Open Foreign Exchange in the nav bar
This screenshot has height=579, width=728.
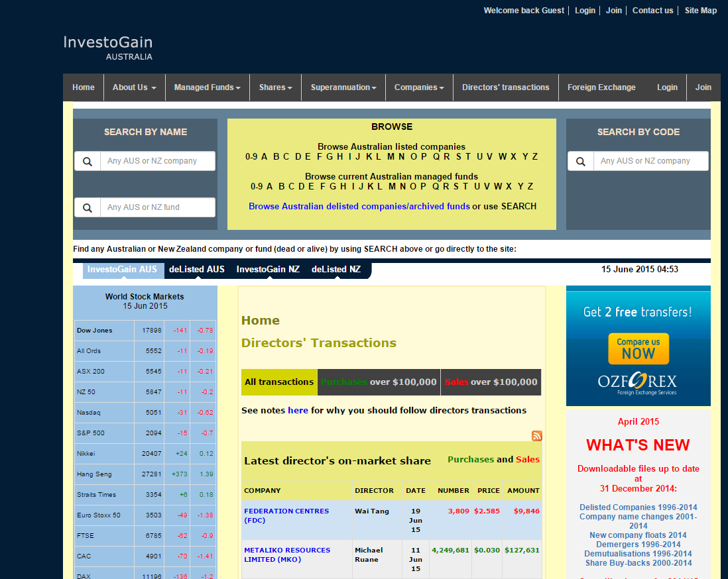click(x=601, y=87)
